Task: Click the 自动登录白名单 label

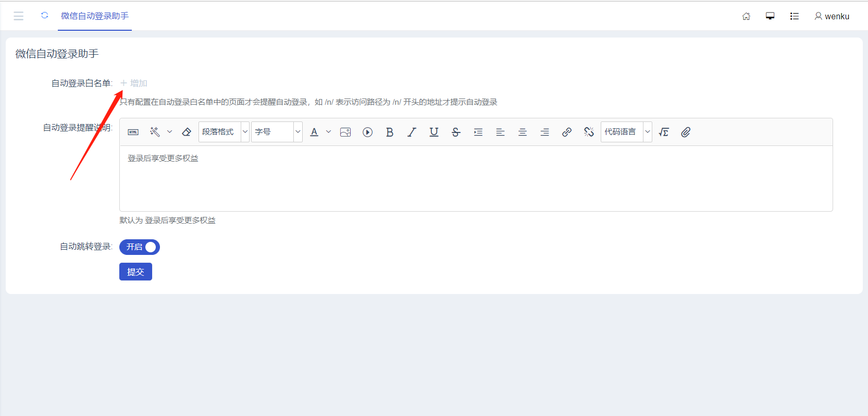Action: (x=82, y=83)
